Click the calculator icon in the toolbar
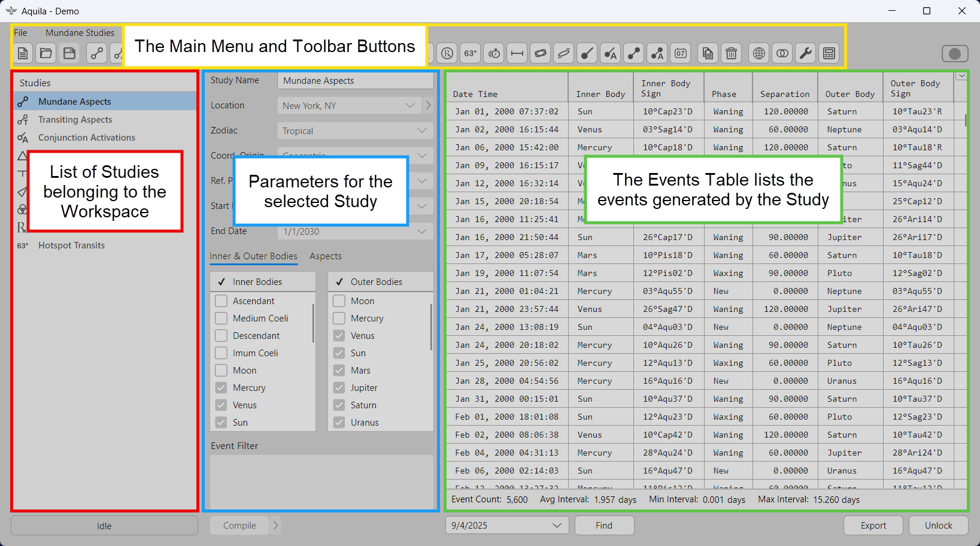Viewport: 980px width, 546px height. (829, 53)
